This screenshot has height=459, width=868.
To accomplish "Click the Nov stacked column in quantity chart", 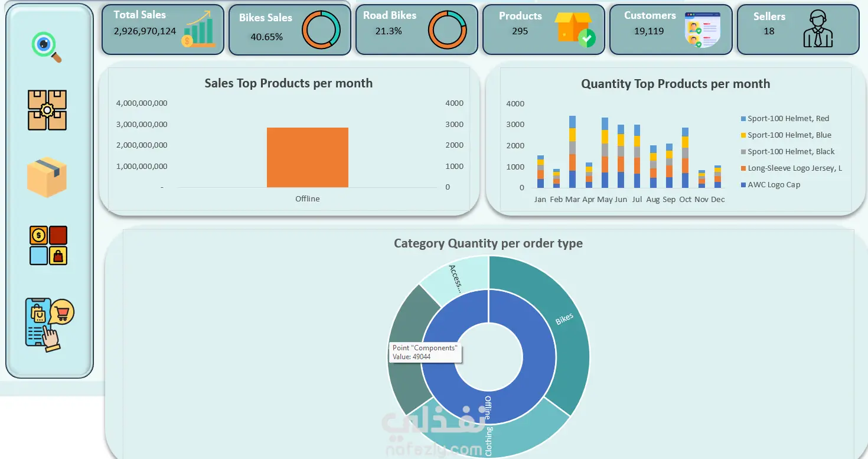I will 701,179.
